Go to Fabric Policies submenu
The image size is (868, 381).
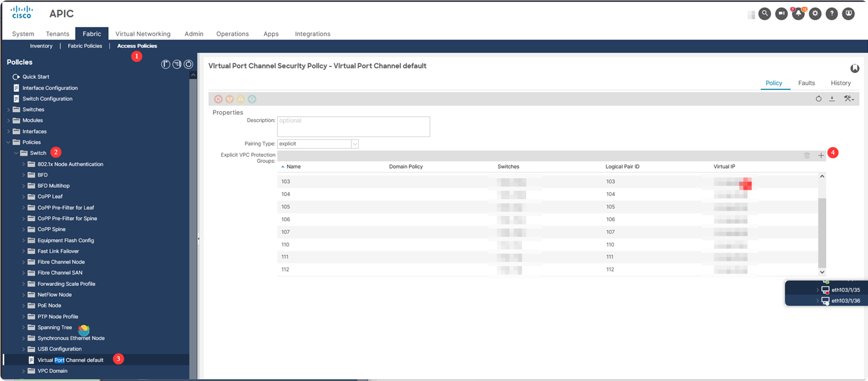85,46
